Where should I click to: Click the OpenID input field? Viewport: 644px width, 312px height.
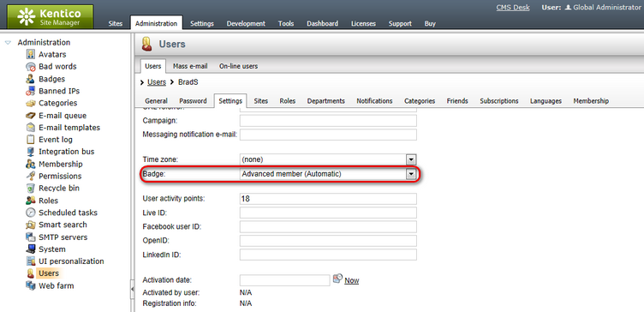tap(328, 241)
